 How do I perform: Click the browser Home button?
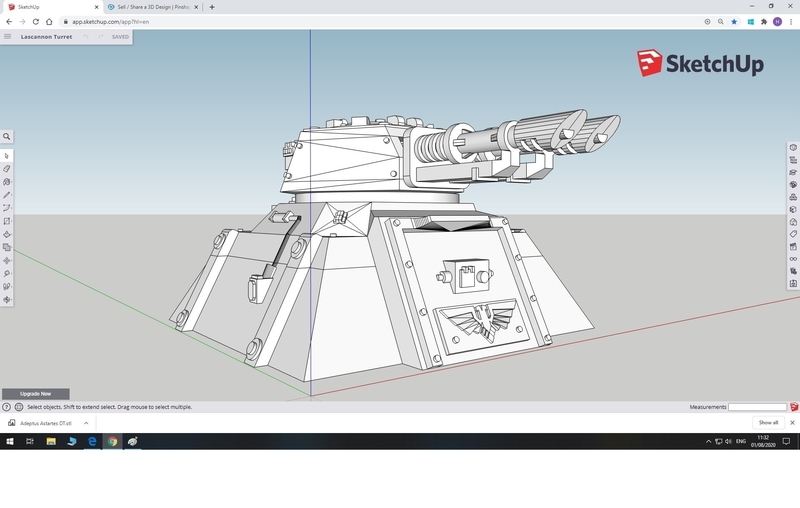(x=49, y=22)
